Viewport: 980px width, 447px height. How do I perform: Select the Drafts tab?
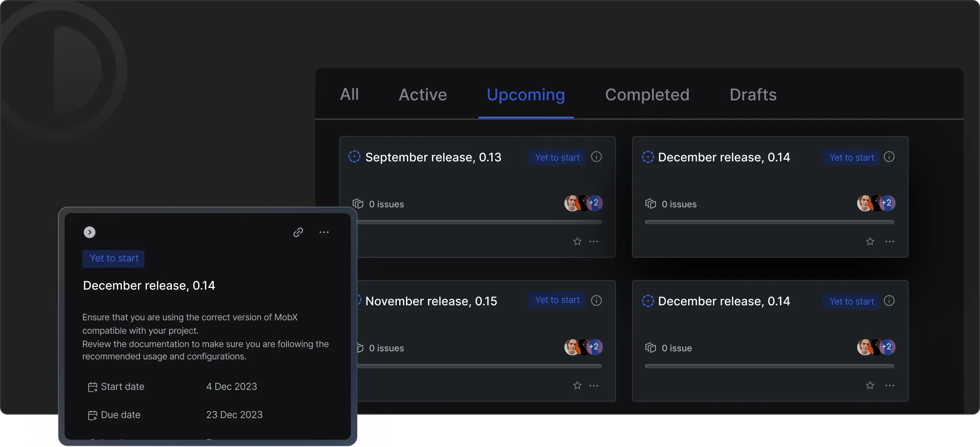click(753, 95)
